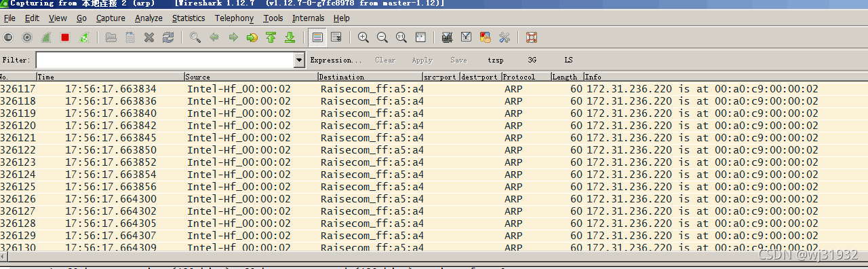Click into the display Filter input field
This screenshot has width=868, height=269.
pos(165,60)
